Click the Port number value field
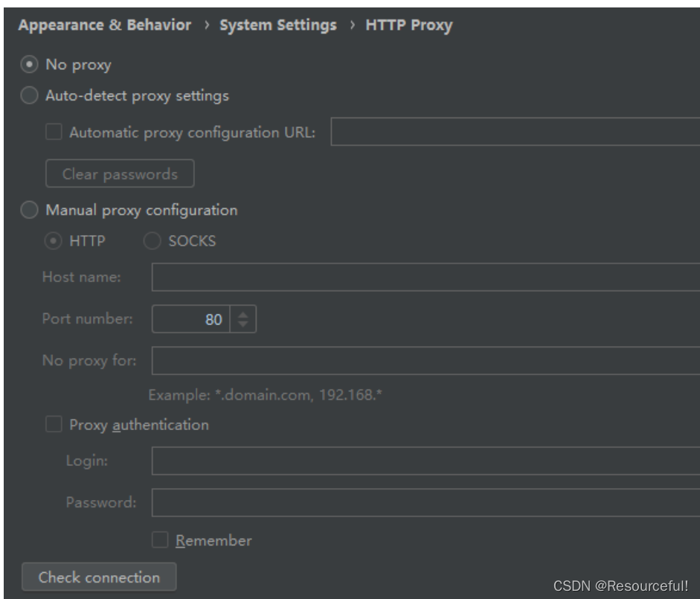Screen dimensions: 700x599 191,319
